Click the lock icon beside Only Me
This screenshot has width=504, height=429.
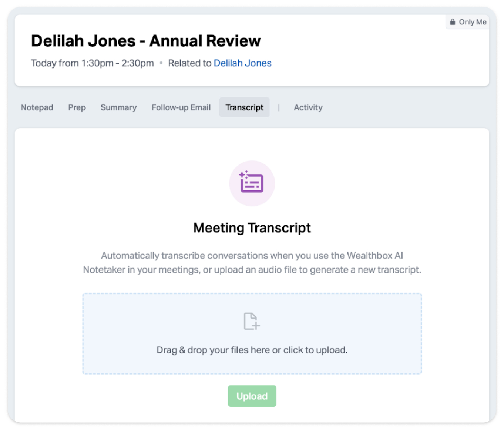(452, 22)
